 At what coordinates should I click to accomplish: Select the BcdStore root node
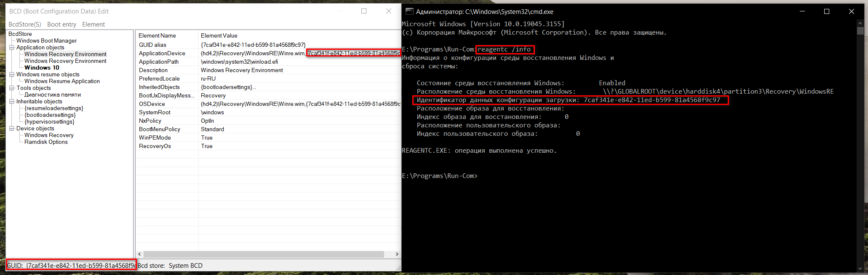tap(20, 34)
